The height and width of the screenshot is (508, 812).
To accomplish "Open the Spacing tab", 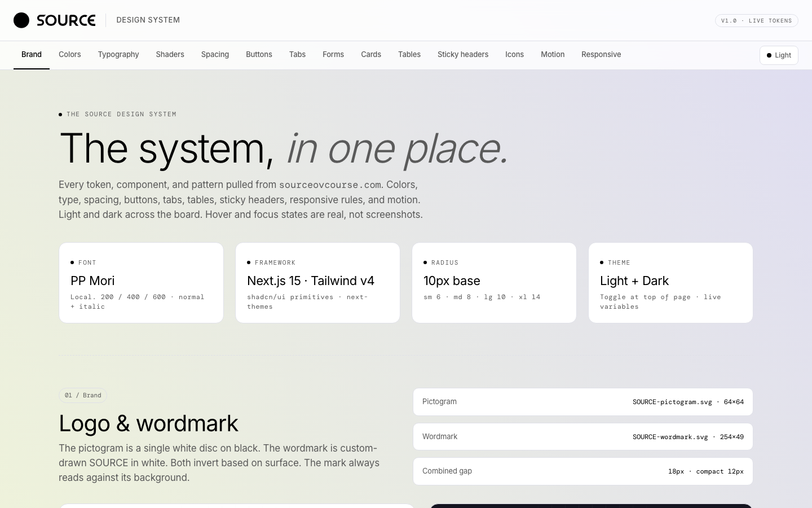I will point(215,55).
